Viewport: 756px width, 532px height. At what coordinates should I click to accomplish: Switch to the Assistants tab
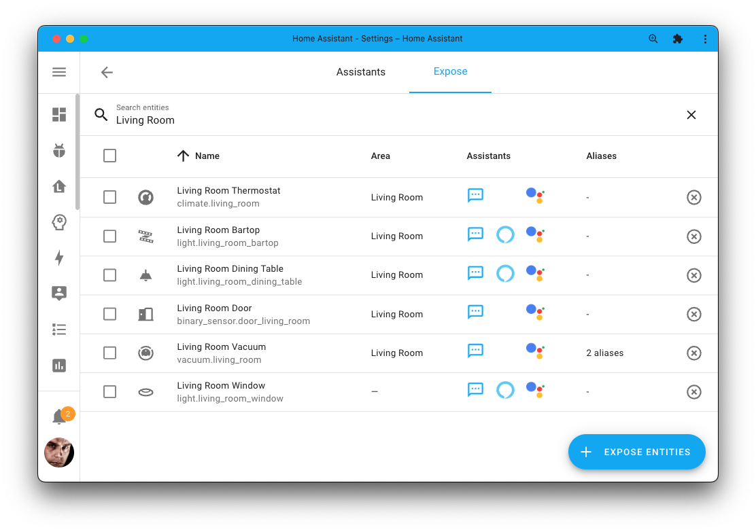[x=360, y=71]
